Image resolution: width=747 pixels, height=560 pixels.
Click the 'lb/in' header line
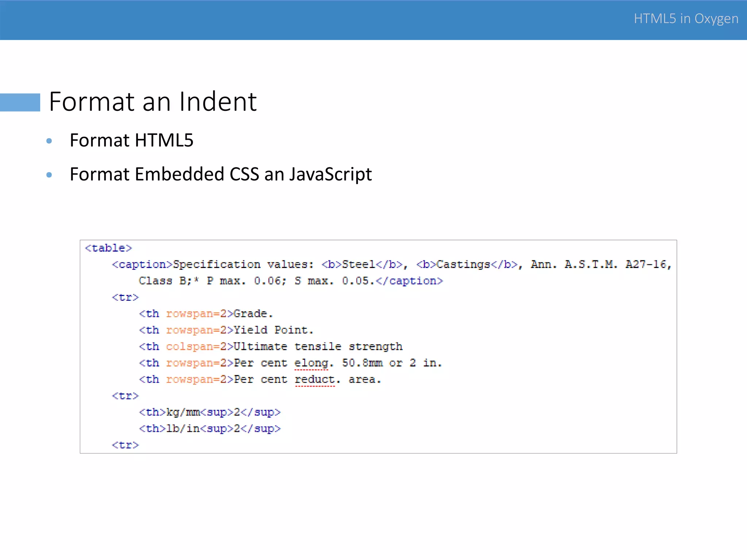point(210,428)
